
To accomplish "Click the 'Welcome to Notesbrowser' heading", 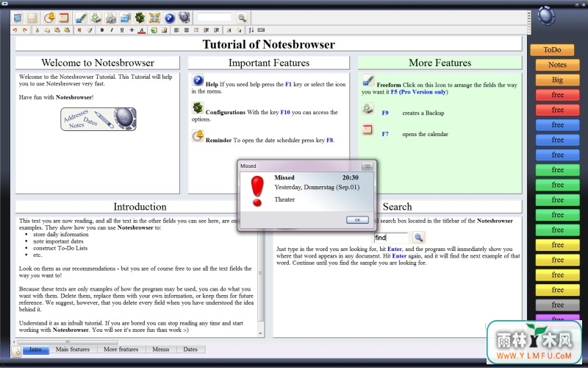I will [98, 63].
